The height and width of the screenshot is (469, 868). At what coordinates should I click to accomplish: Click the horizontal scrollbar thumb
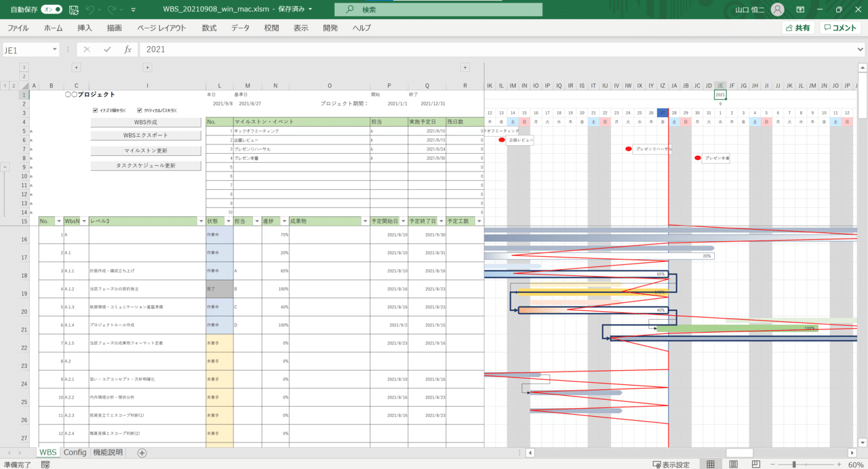pyautogui.click(x=739, y=453)
